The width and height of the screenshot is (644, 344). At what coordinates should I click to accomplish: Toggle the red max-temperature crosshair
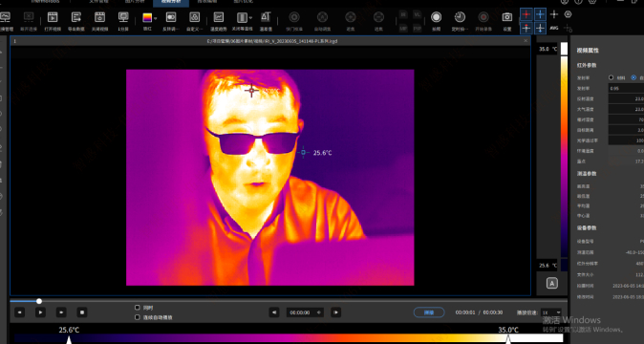click(x=526, y=14)
